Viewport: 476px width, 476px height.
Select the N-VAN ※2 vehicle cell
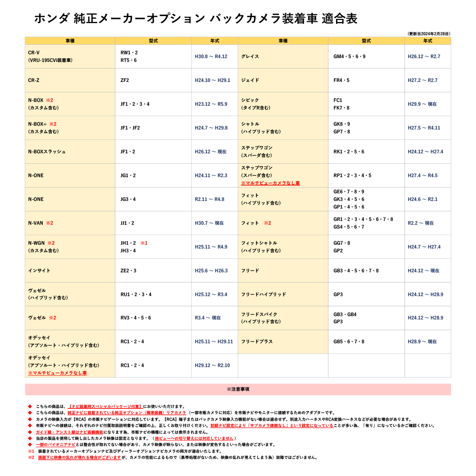coord(70,223)
